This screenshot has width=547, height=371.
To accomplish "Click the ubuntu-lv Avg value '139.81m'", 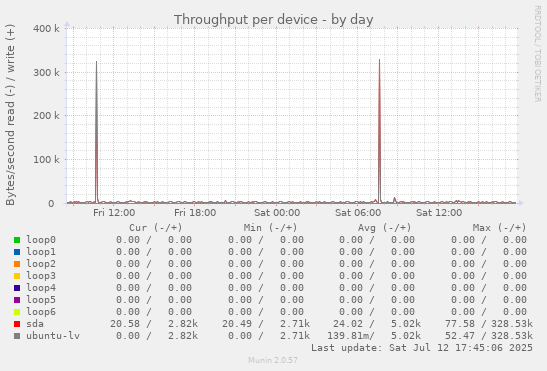I will pos(349,336).
